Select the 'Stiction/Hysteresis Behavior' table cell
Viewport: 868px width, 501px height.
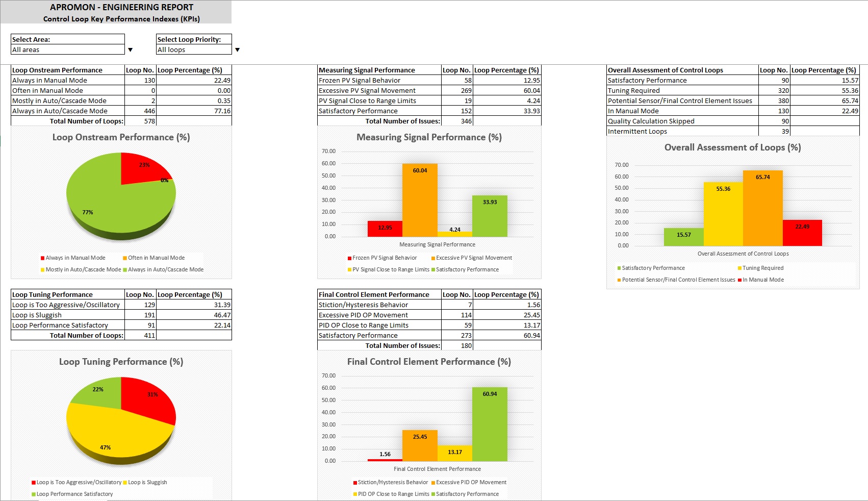tap(379, 305)
